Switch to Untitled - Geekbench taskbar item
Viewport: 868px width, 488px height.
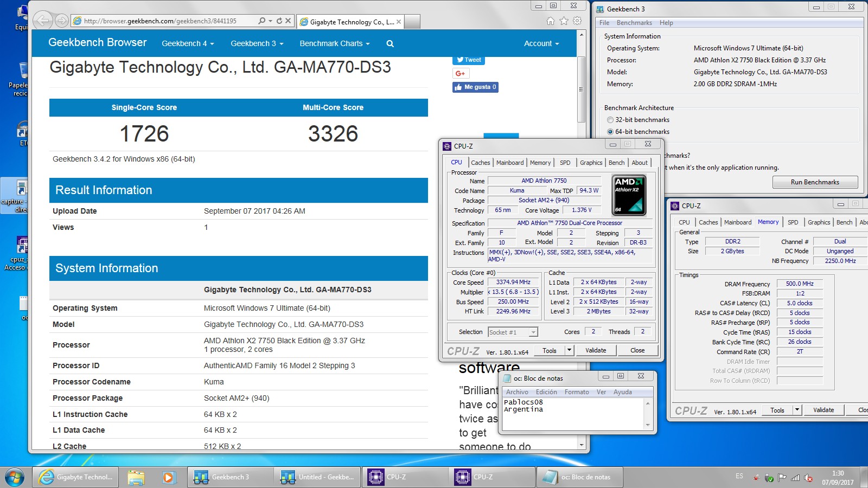(x=317, y=477)
